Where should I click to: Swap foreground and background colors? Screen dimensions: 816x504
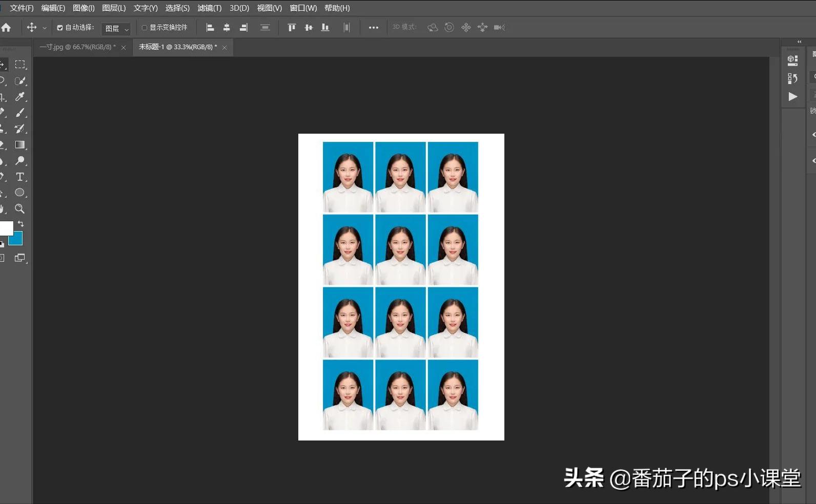tap(21, 224)
